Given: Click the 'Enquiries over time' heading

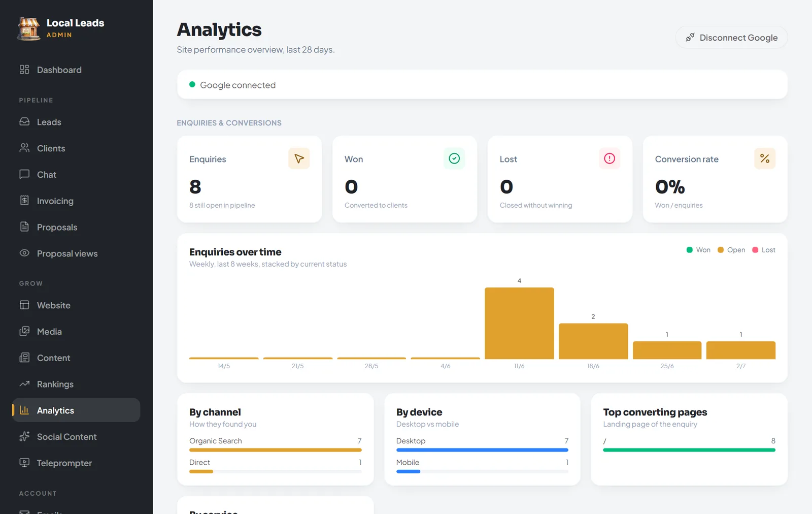Looking at the screenshot, I should click(235, 252).
